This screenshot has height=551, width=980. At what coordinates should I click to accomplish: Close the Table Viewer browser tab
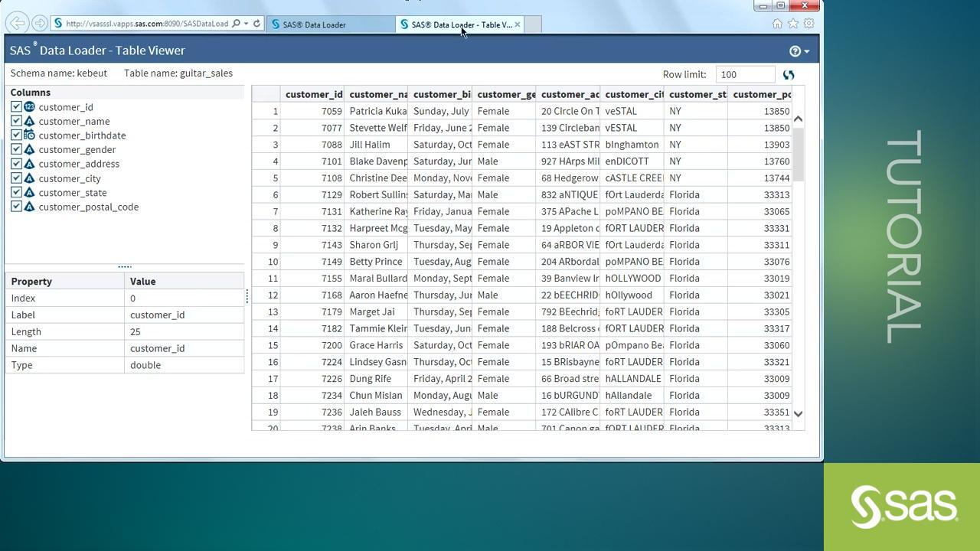pyautogui.click(x=518, y=24)
